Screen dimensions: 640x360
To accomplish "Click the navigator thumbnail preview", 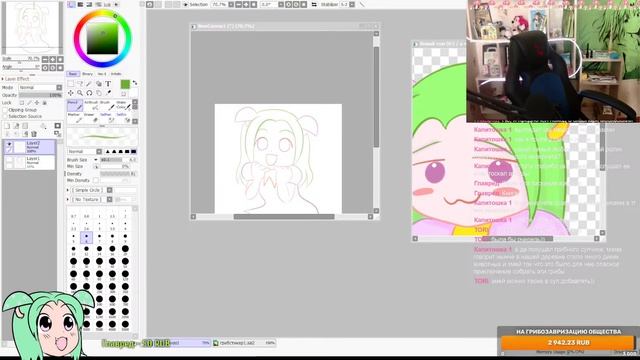I will point(32,27).
